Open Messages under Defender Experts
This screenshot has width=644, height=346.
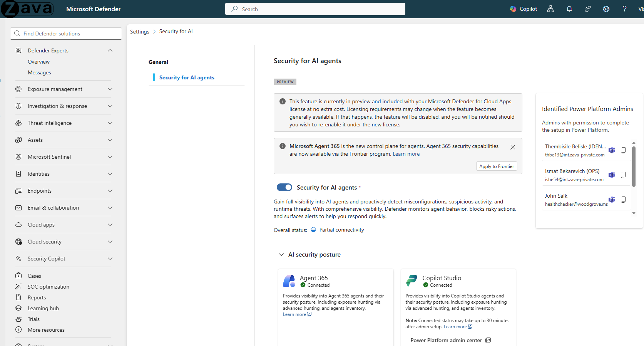(39, 72)
